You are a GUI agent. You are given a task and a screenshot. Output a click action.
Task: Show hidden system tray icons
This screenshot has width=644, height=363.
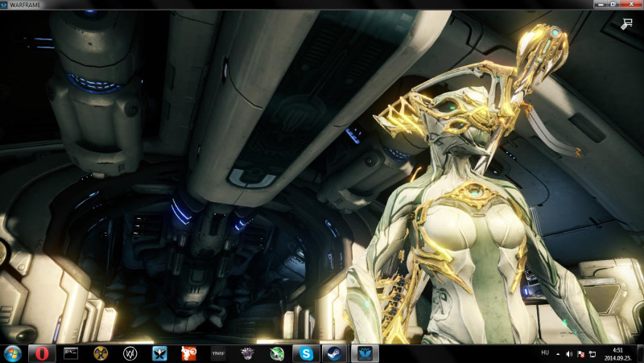coord(558,354)
